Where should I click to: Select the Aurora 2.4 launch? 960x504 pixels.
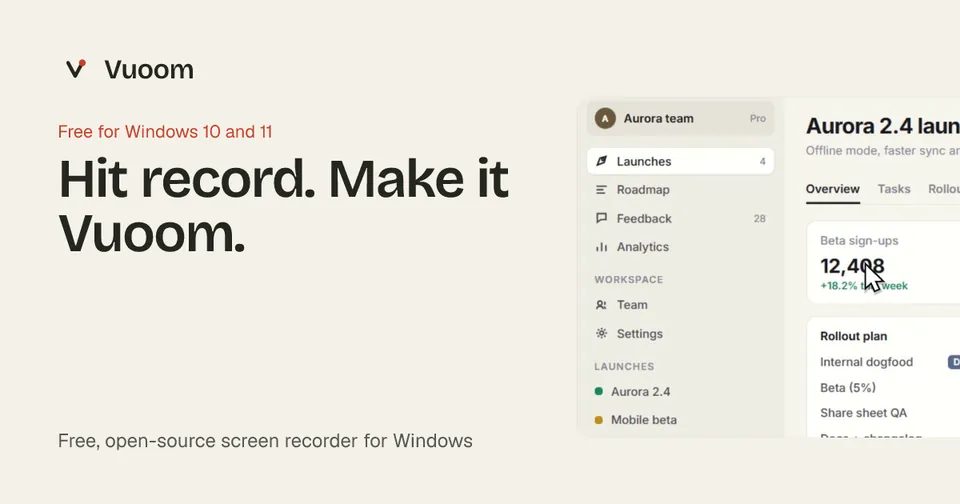680,391
